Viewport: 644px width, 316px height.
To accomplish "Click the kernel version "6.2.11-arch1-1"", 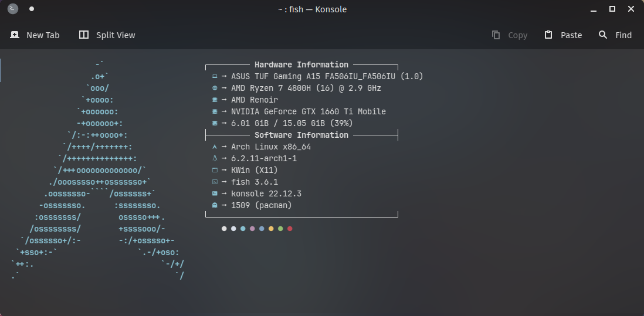I will 264,158.
